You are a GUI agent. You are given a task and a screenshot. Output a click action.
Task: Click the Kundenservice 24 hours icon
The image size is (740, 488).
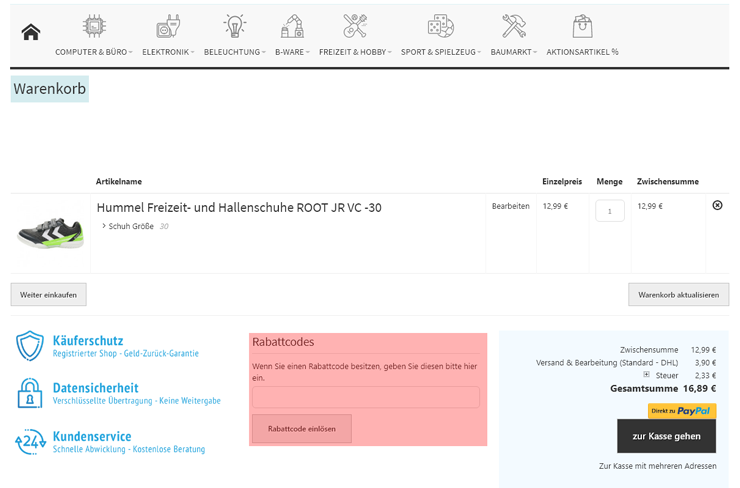(x=31, y=442)
